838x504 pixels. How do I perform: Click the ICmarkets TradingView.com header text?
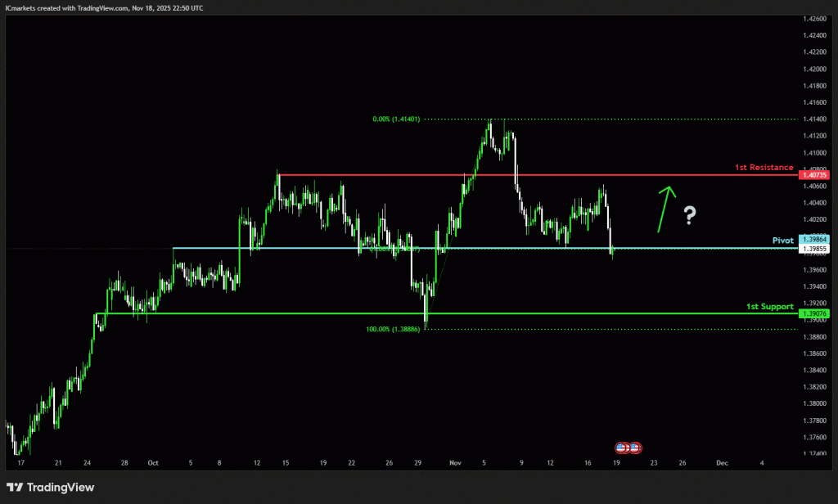pyautogui.click(x=103, y=7)
